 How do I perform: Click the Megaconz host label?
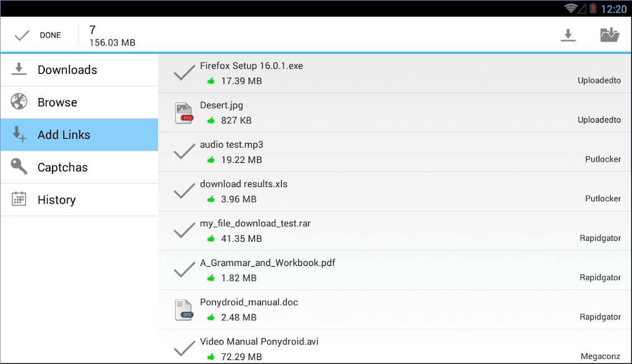pos(601,357)
